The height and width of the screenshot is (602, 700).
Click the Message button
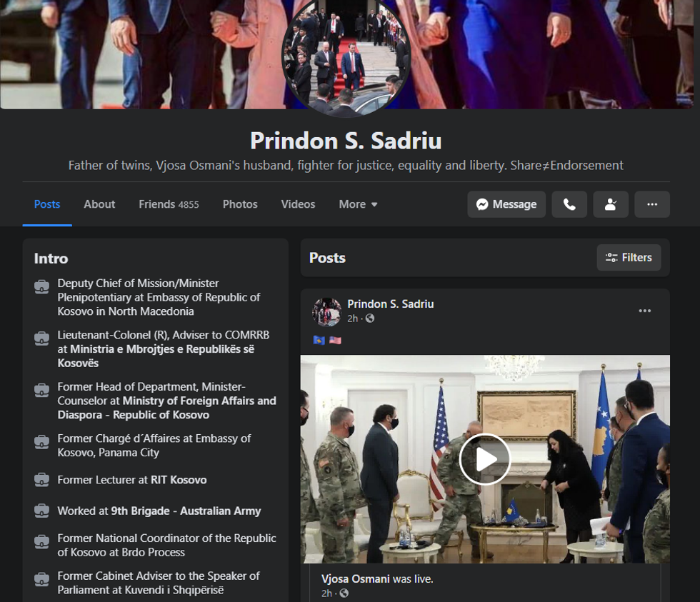pos(506,204)
